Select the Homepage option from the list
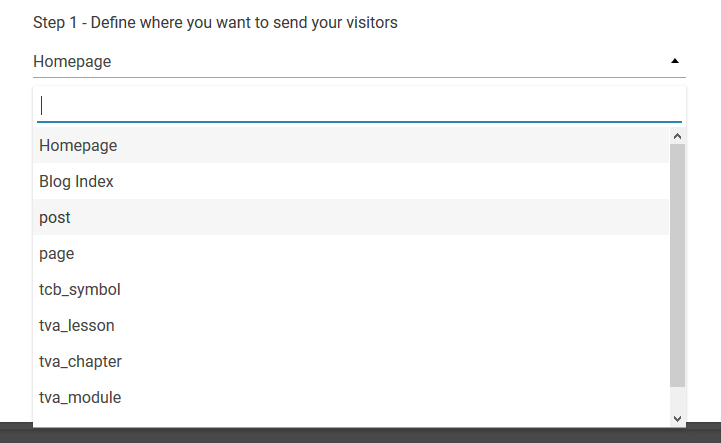This screenshot has width=721, height=443. (78, 145)
